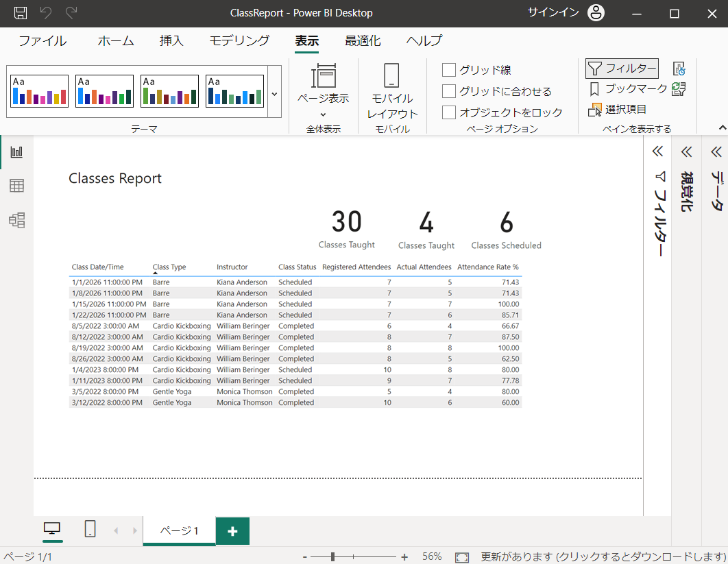Switch to table data view icon

16,186
